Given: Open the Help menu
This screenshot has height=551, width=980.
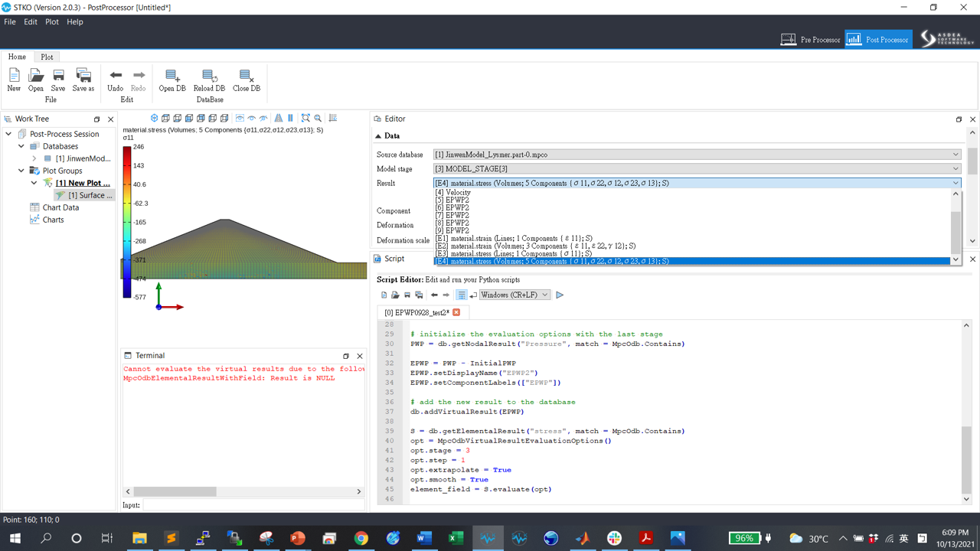Looking at the screenshot, I should point(75,22).
